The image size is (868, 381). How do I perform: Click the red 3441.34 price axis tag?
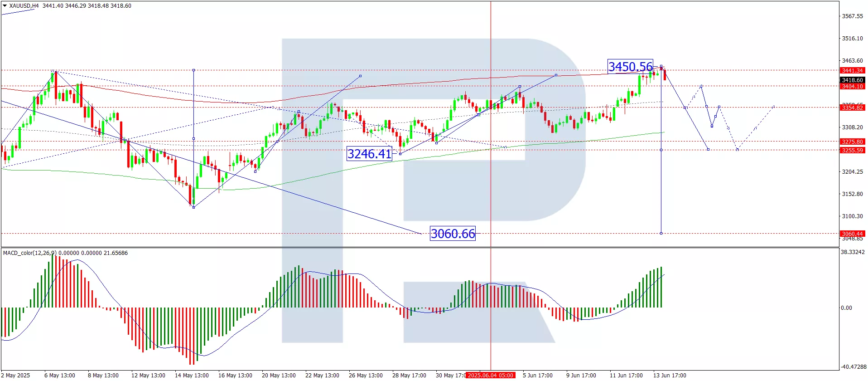[x=852, y=70]
